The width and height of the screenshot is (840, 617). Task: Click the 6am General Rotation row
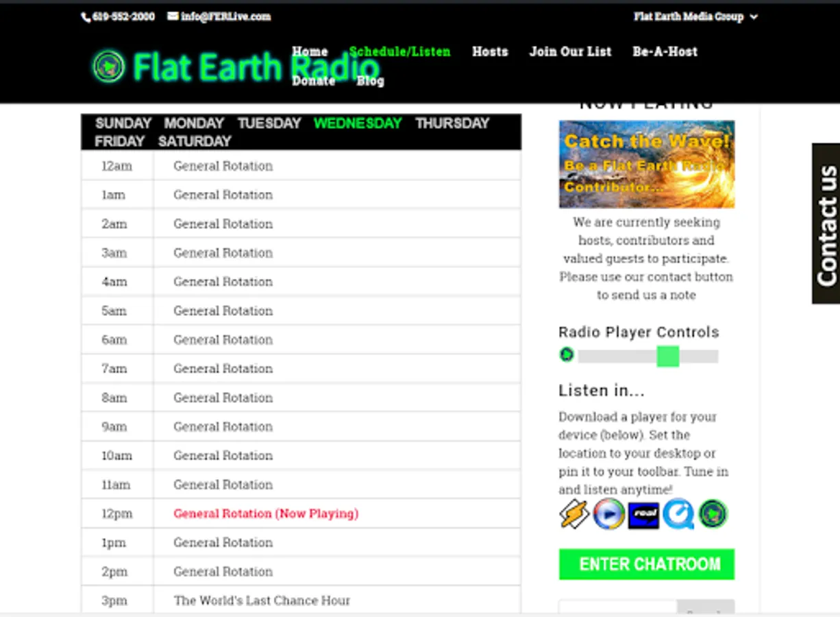[301, 339]
